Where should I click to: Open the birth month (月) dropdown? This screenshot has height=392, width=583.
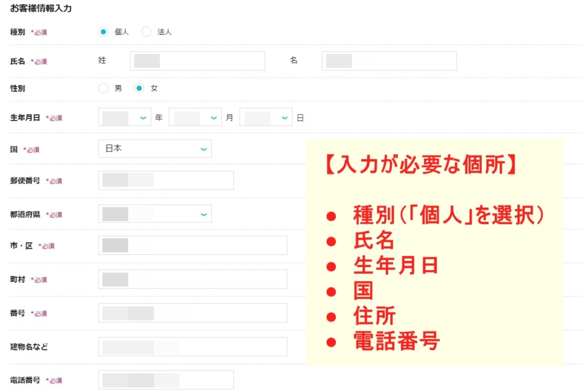coord(195,117)
